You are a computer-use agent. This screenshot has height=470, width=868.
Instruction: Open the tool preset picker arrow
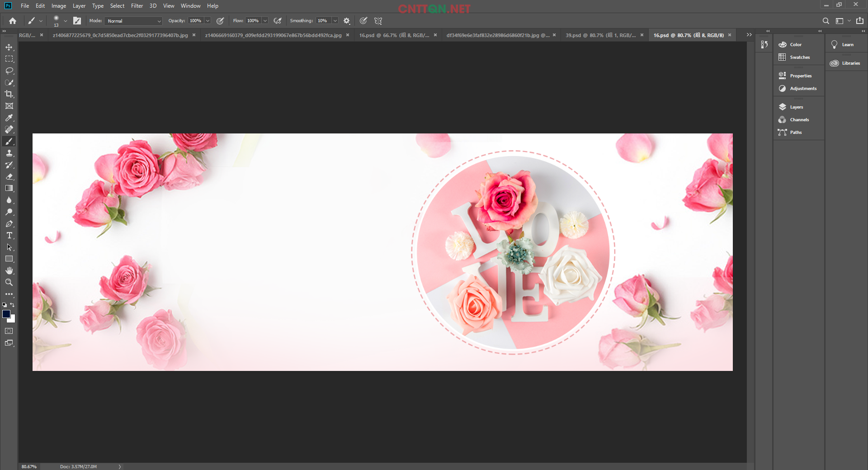tap(41, 21)
